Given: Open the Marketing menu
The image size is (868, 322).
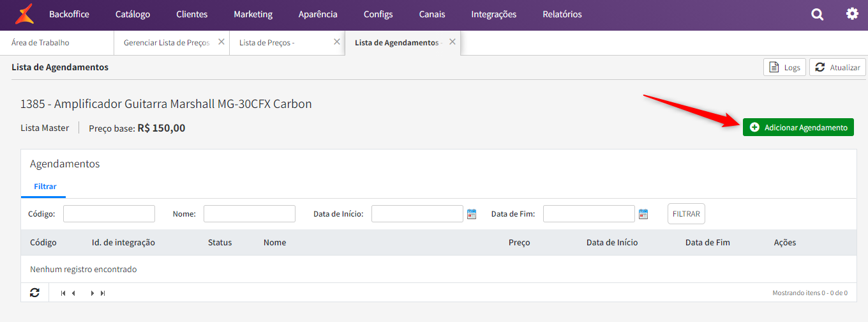Looking at the screenshot, I should (x=253, y=14).
